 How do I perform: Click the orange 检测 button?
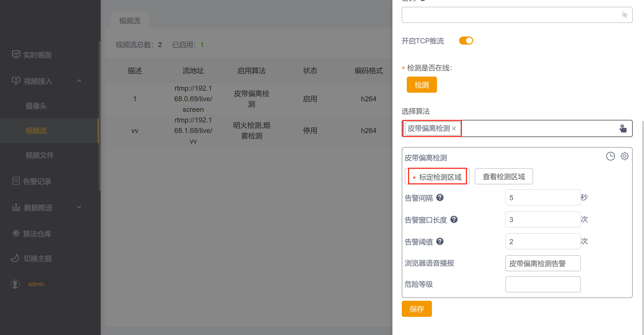click(x=422, y=85)
